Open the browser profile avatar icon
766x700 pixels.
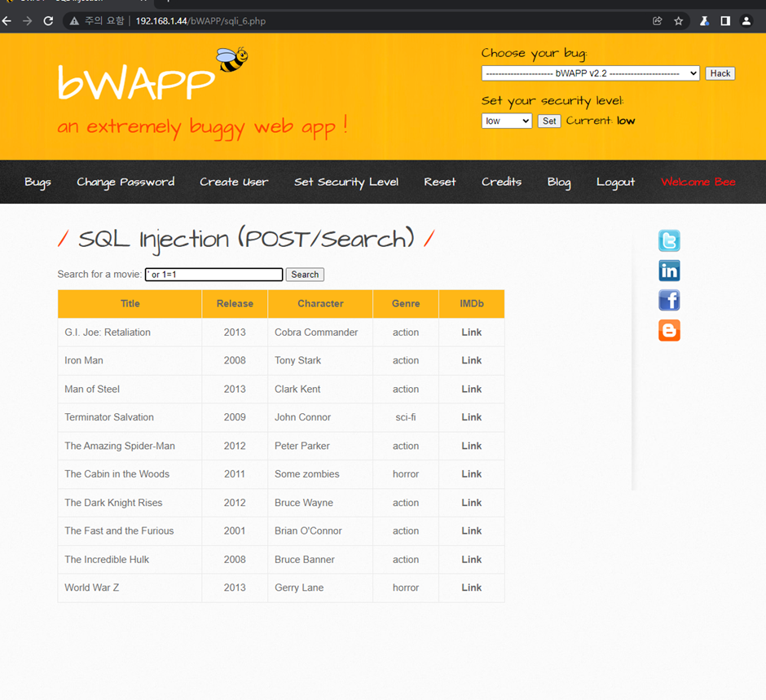[x=746, y=21]
